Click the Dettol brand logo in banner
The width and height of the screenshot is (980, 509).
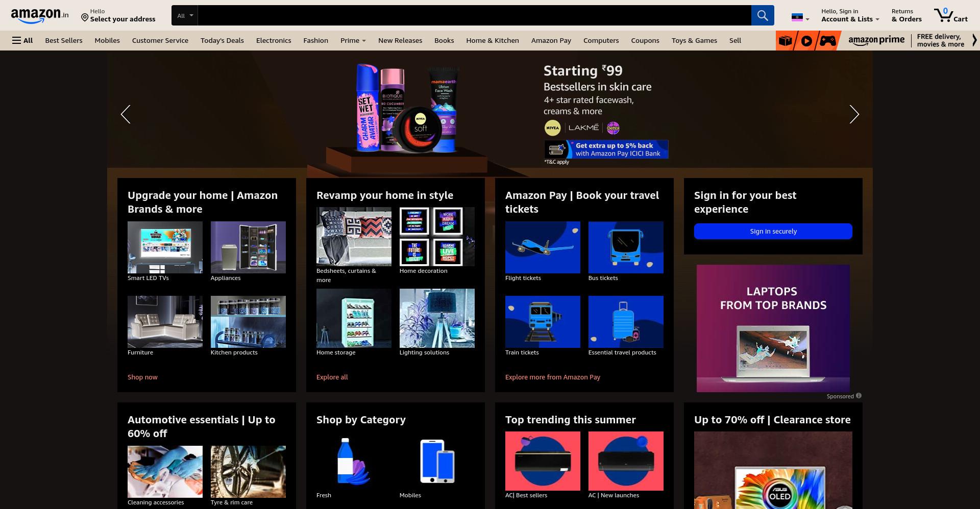(613, 128)
